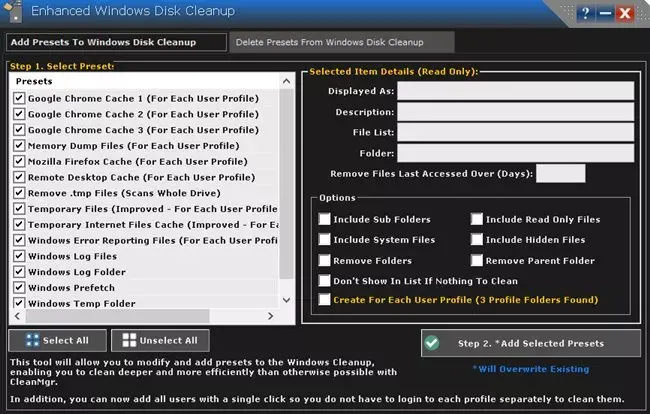Click the Folder field
The width and height of the screenshot is (650, 414).
(x=515, y=153)
